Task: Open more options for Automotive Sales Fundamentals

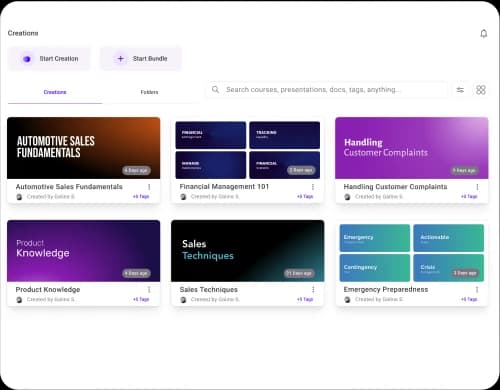Action: point(149,187)
